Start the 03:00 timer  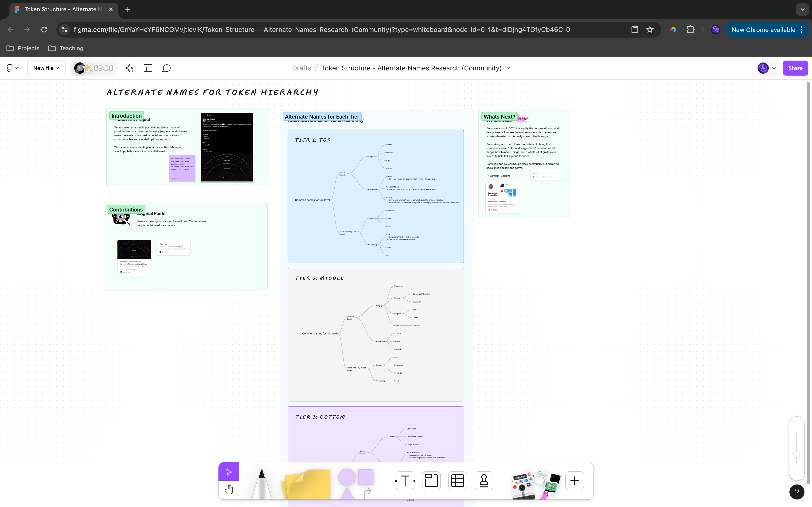tap(103, 68)
